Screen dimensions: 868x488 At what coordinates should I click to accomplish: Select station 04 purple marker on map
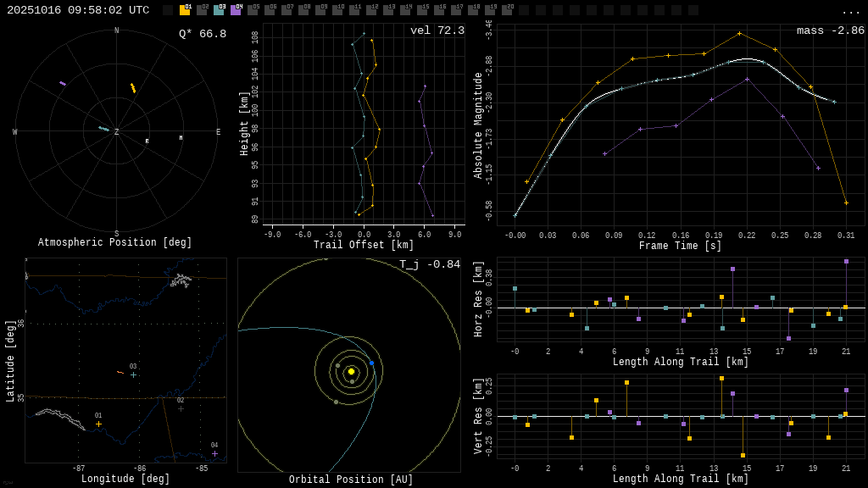tap(214, 453)
